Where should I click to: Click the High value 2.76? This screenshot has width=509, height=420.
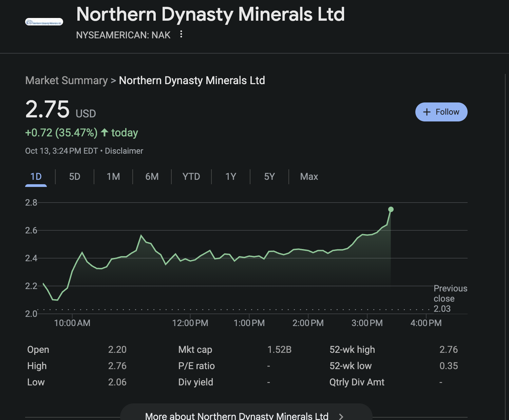click(x=117, y=366)
